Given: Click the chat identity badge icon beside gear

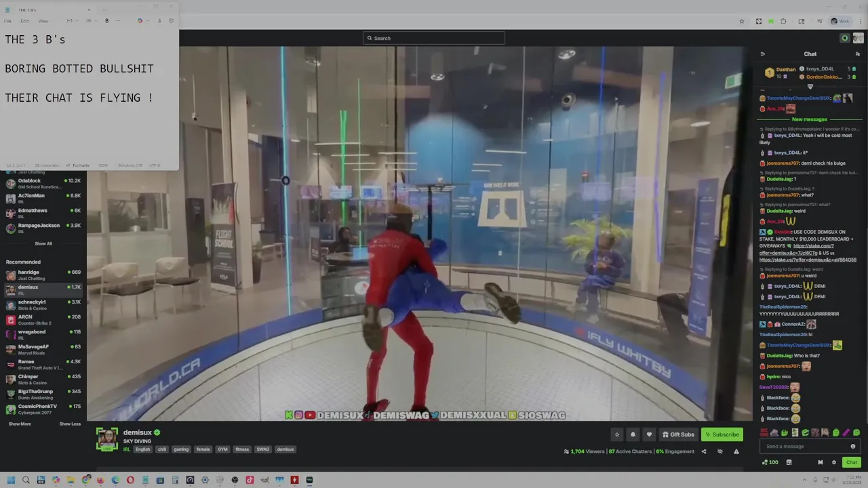Looking at the screenshot, I should coord(821,462).
